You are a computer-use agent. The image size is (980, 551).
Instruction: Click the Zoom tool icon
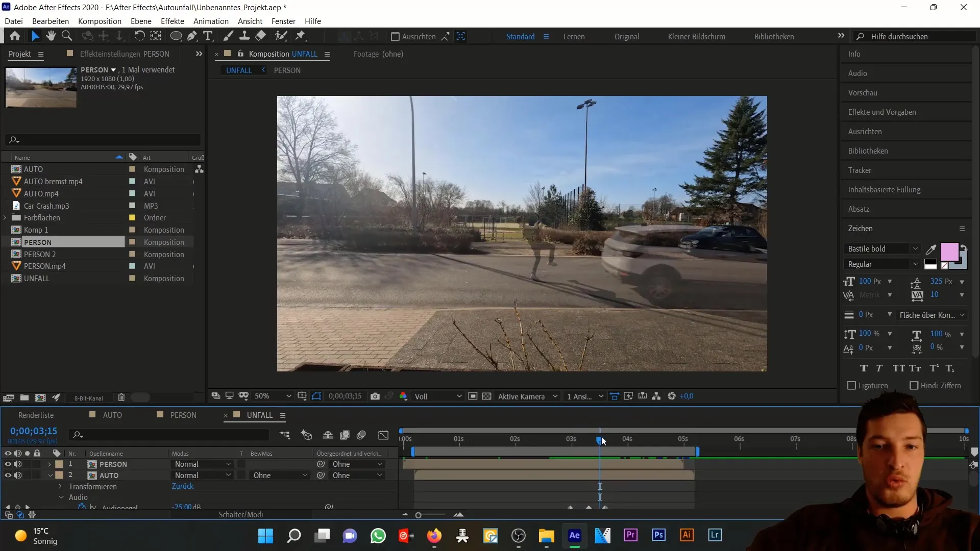point(67,36)
